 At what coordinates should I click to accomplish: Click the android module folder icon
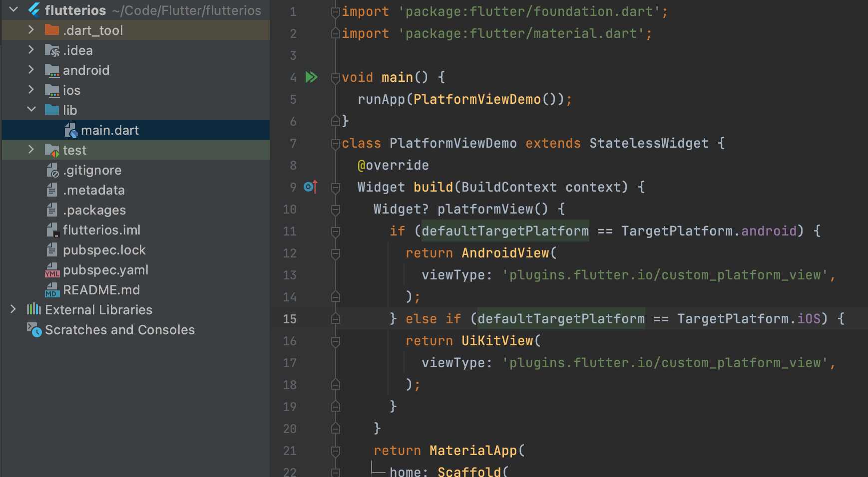click(52, 70)
